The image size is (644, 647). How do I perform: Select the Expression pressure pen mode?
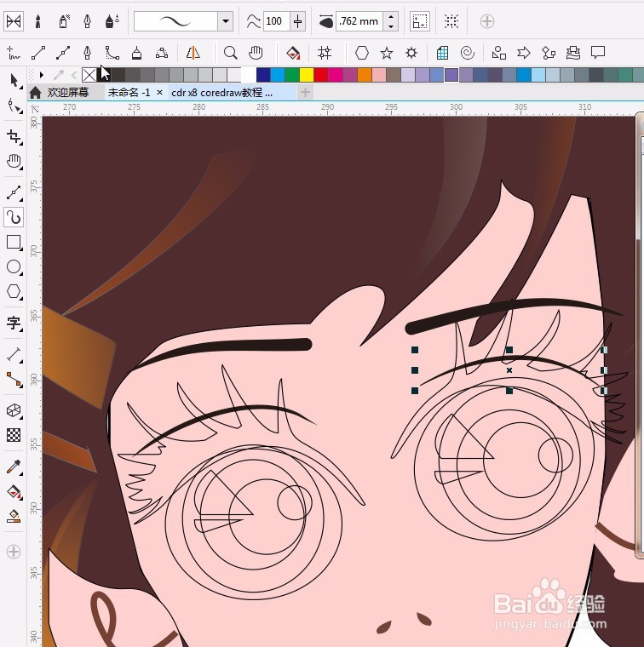pos(112,21)
